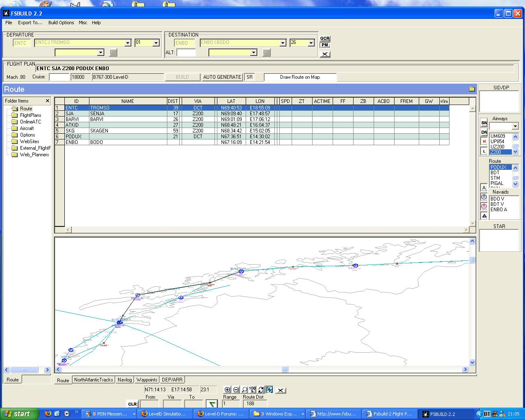This screenshot has height=420, width=525.
Task: Click the Draw Route on Map field
Action: (x=300, y=77)
